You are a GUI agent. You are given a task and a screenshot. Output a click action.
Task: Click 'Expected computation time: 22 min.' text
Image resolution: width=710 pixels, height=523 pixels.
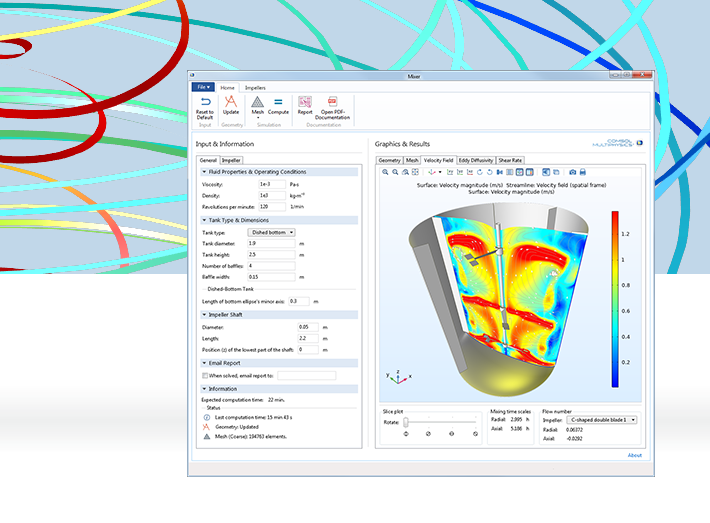pos(243,400)
